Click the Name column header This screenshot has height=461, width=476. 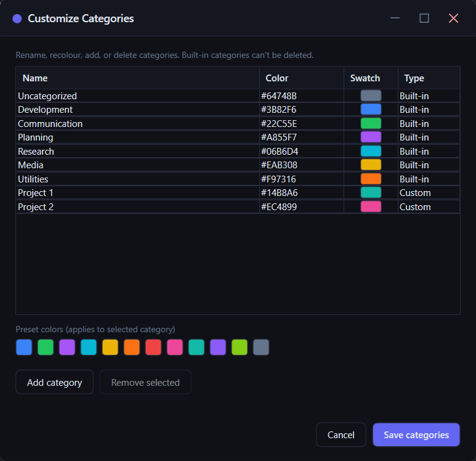138,78
